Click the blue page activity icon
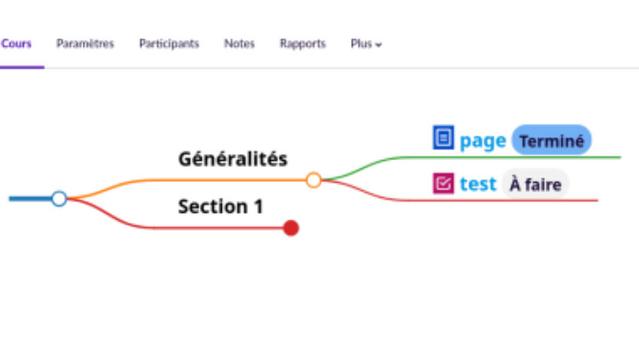639x361 pixels. coord(443,138)
